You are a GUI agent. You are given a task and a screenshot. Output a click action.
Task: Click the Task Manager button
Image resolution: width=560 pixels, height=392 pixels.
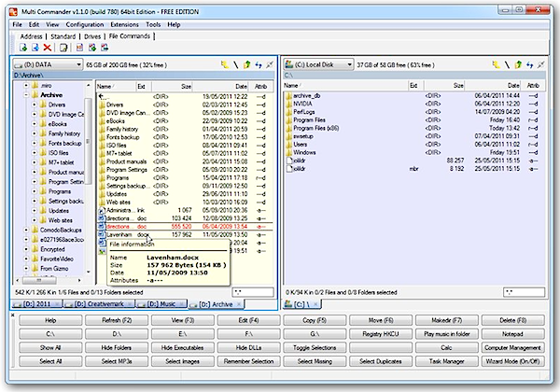click(x=446, y=362)
